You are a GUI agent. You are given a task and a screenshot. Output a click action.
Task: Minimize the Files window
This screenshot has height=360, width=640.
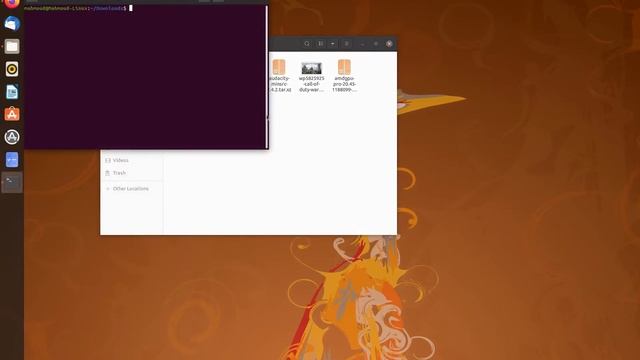pyautogui.click(x=362, y=44)
